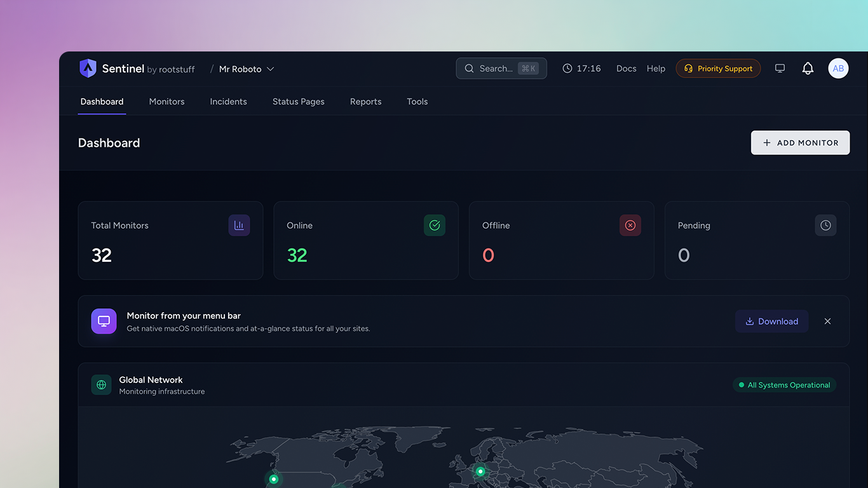Focus the Search input field
The image size is (868, 488).
(501, 69)
